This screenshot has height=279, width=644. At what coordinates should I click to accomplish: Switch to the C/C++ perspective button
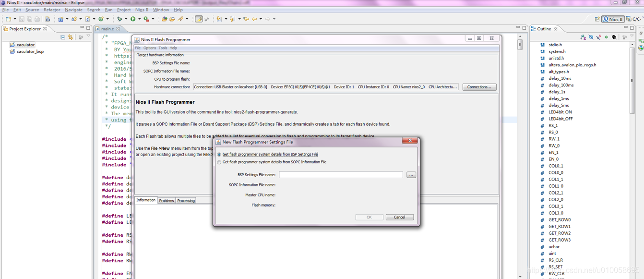click(633, 19)
